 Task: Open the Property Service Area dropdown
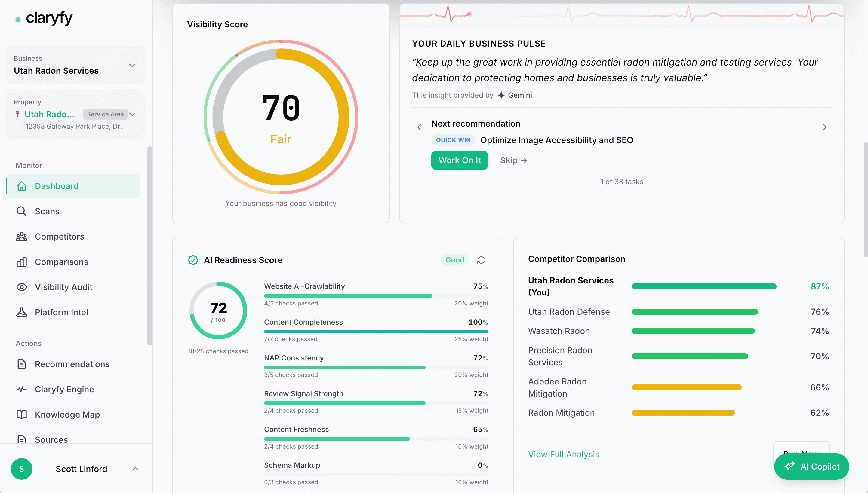click(x=132, y=114)
